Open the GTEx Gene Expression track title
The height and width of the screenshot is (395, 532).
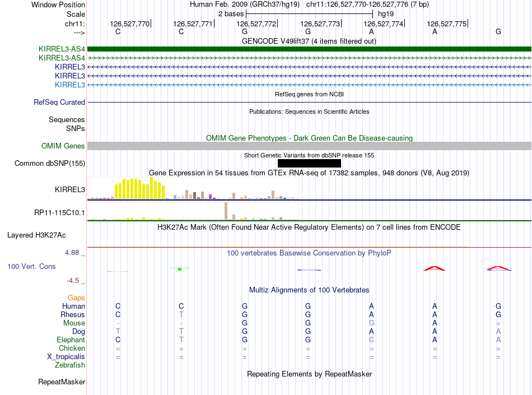309,173
